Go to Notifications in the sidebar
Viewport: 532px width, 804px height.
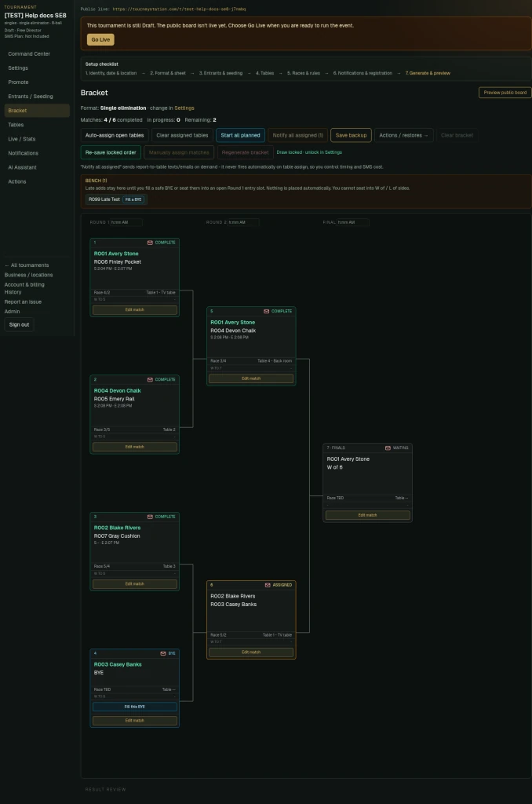pos(37,153)
